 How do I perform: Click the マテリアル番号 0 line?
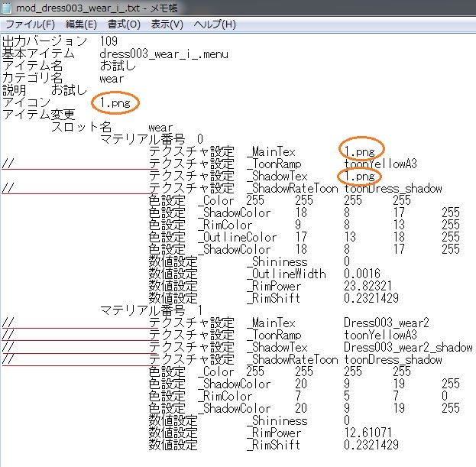pos(151,139)
